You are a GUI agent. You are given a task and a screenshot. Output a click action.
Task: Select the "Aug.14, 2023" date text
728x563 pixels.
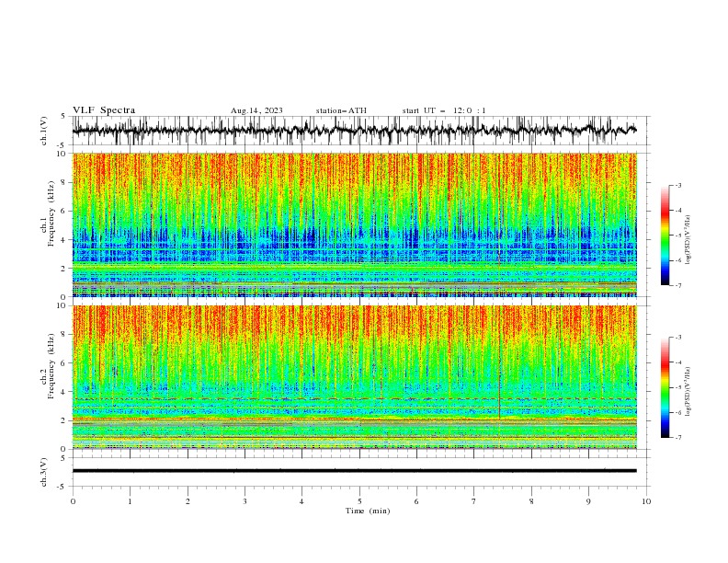click(256, 110)
